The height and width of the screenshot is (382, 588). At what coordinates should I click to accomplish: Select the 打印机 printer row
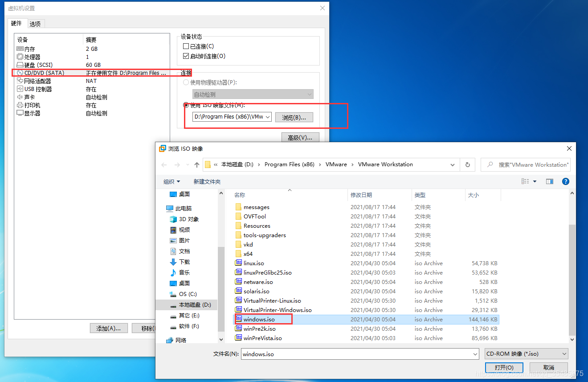[92, 105]
